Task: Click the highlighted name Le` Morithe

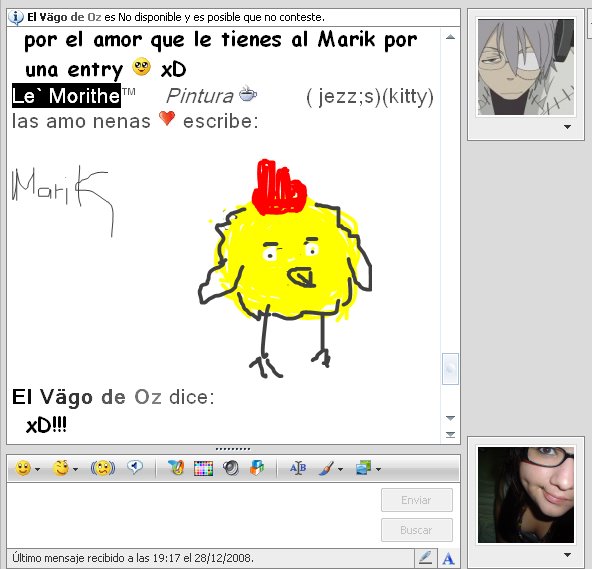Action: (x=66, y=96)
